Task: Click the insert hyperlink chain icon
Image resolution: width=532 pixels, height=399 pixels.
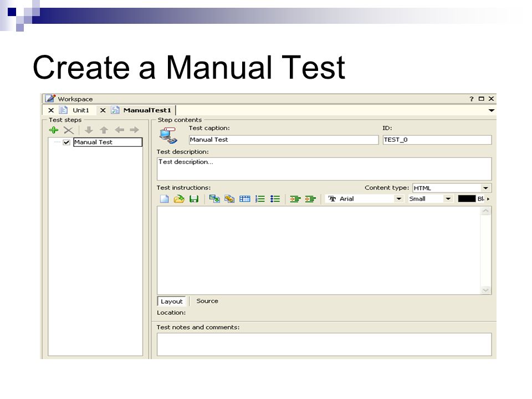Action: click(229, 199)
